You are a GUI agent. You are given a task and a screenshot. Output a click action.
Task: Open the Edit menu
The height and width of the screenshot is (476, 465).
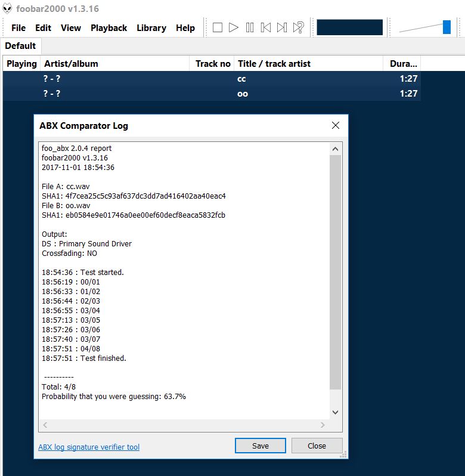tap(43, 28)
